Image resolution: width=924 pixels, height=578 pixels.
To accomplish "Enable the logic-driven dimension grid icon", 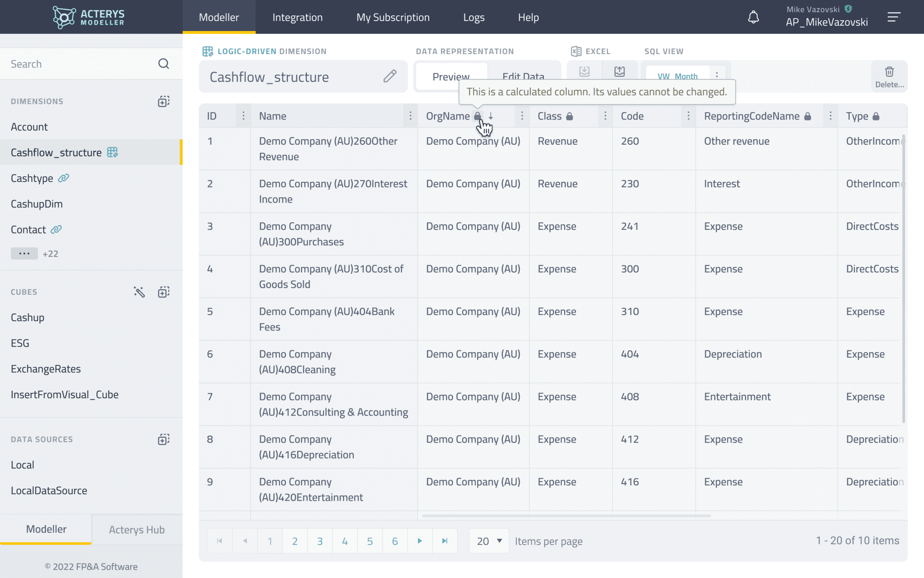I will 208,51.
